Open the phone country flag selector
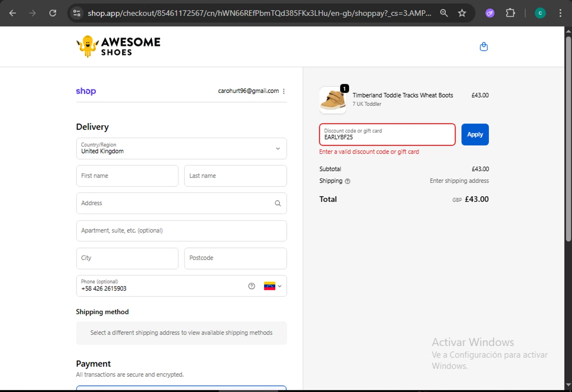572x392 pixels. click(273, 286)
